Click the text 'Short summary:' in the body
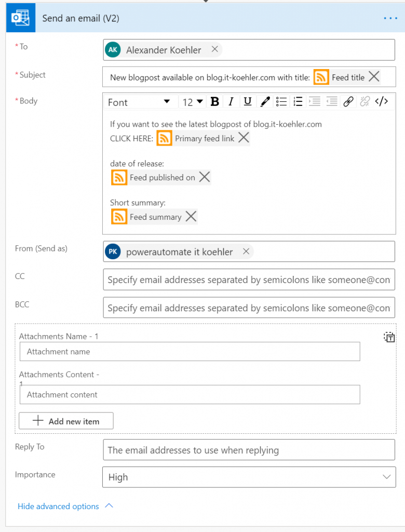The height and width of the screenshot is (532, 405). click(x=138, y=203)
